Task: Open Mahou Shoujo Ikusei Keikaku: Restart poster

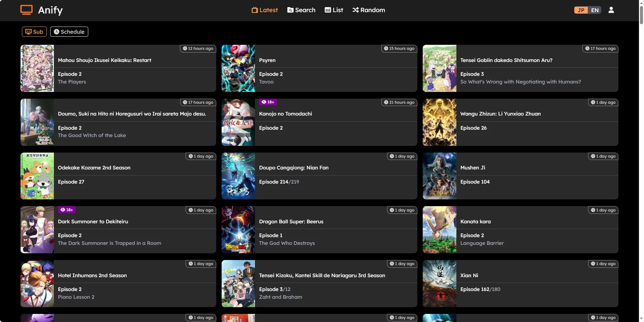Action: pyautogui.click(x=37, y=68)
